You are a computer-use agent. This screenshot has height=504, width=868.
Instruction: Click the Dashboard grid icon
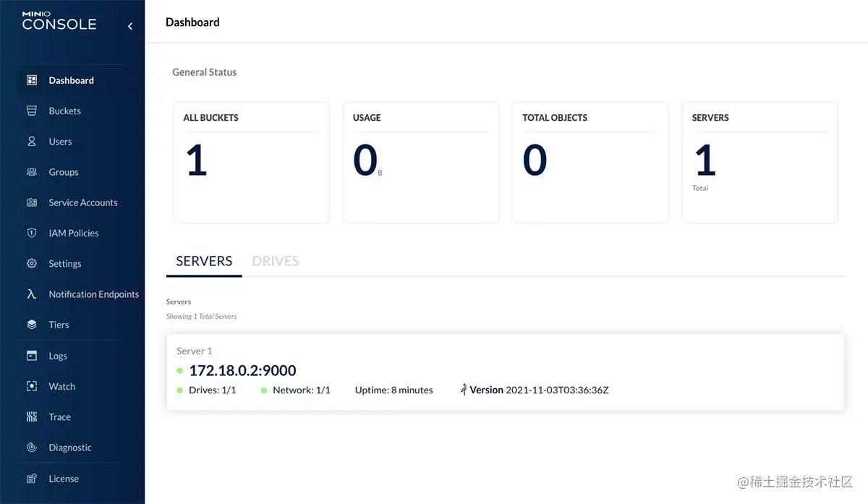tap(31, 80)
